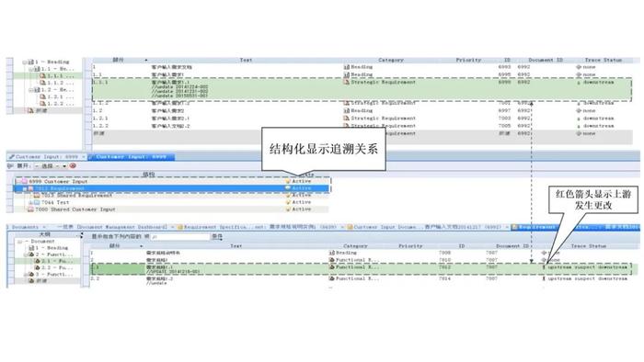Select '1.1.1 ...' requirement icon in outline

42,76
